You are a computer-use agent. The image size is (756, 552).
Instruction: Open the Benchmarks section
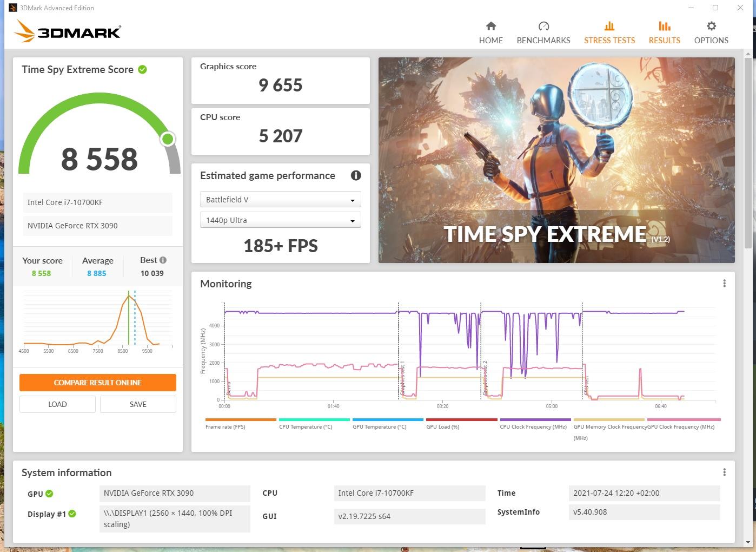coord(543,32)
